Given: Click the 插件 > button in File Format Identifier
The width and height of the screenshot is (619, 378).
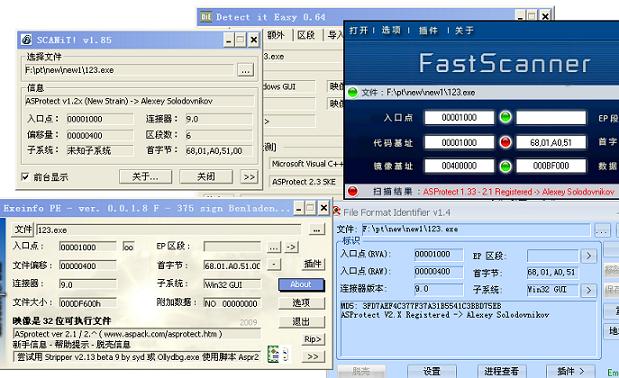Looking at the screenshot, I should [x=570, y=371].
